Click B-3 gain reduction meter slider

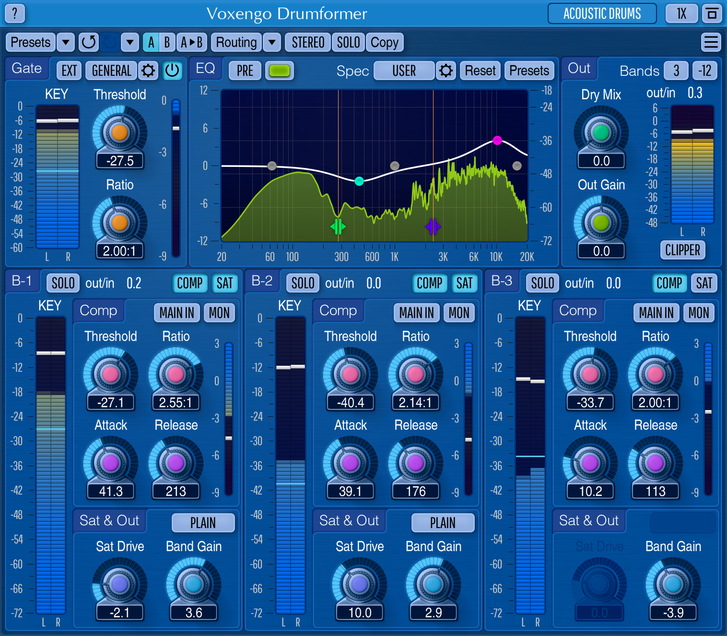[x=708, y=419]
